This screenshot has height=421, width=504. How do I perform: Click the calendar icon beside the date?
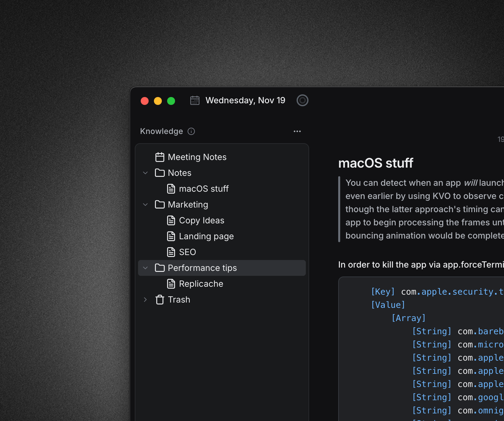pos(195,100)
